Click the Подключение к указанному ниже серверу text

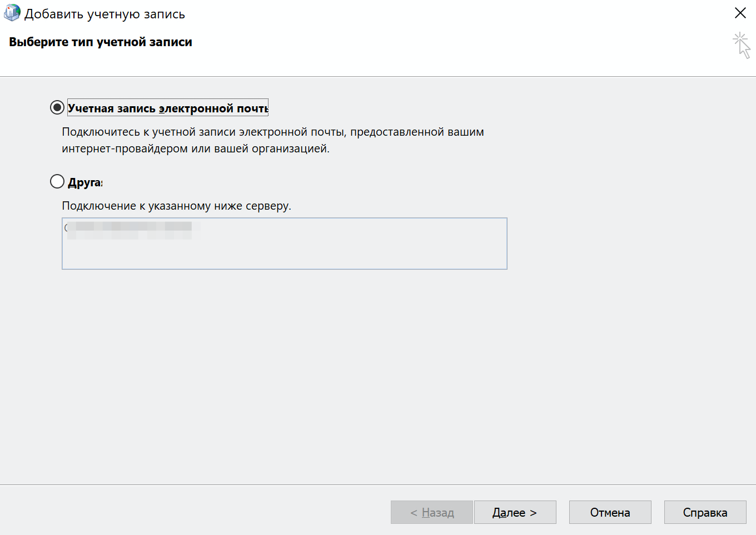tap(176, 206)
